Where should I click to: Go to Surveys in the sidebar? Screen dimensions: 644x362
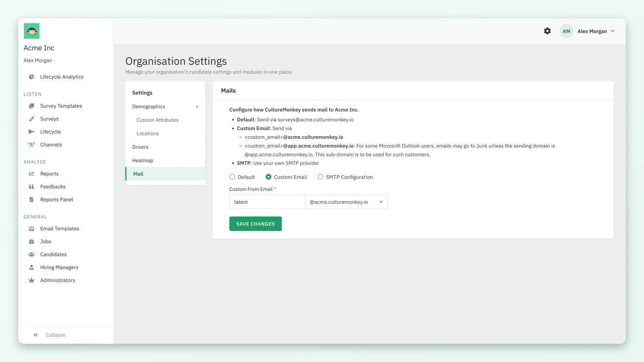pos(50,119)
